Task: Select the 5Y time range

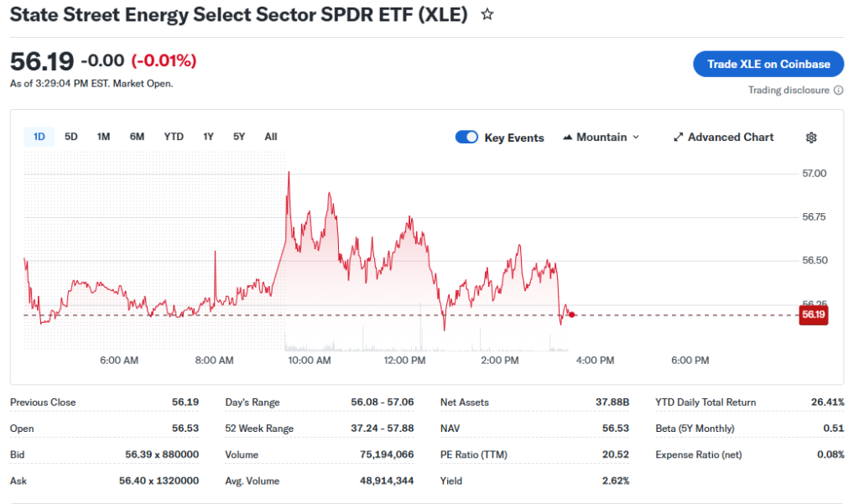Action: (x=239, y=137)
